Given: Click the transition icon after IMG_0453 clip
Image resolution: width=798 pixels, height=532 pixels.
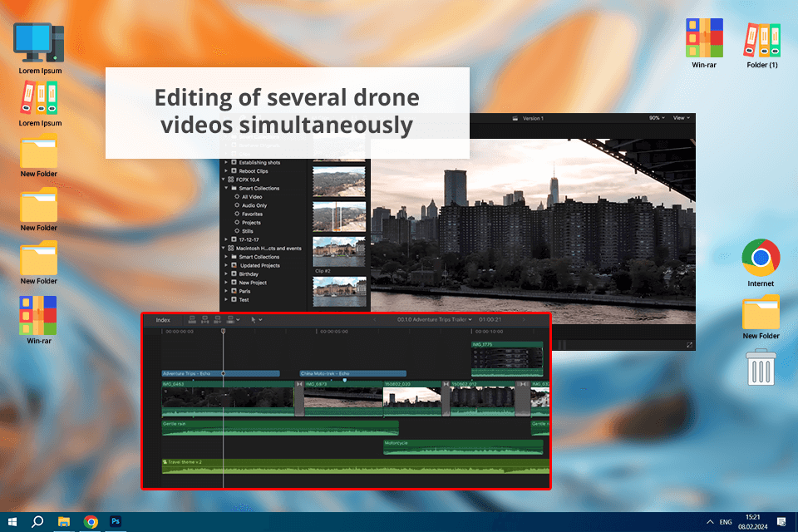Looking at the screenshot, I should tap(299, 384).
